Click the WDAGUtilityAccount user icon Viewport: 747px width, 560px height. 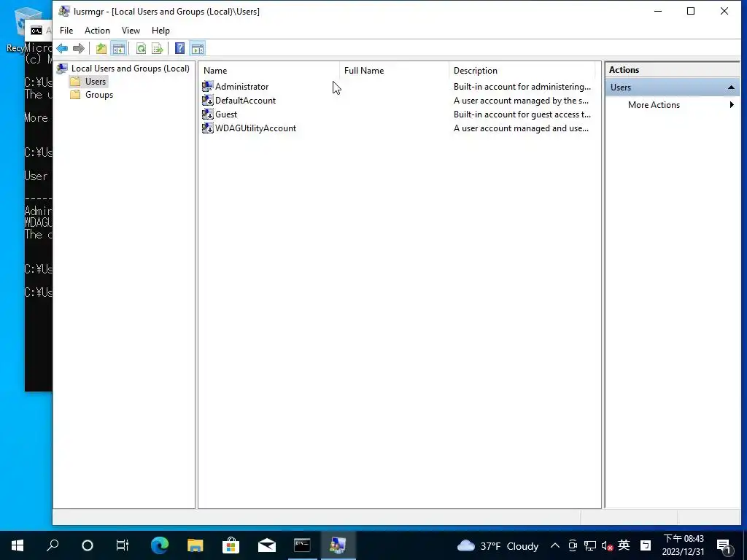[x=208, y=128]
